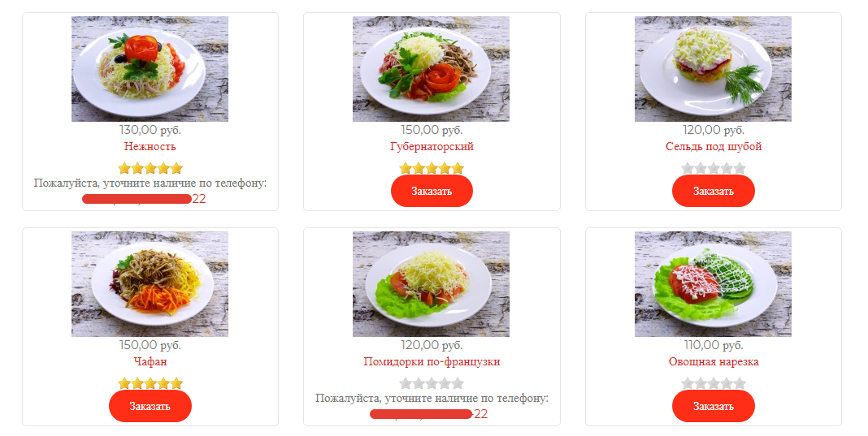The width and height of the screenshot is (868, 436).
Task: Follow the Губернаторский title link
Action: pos(432,147)
